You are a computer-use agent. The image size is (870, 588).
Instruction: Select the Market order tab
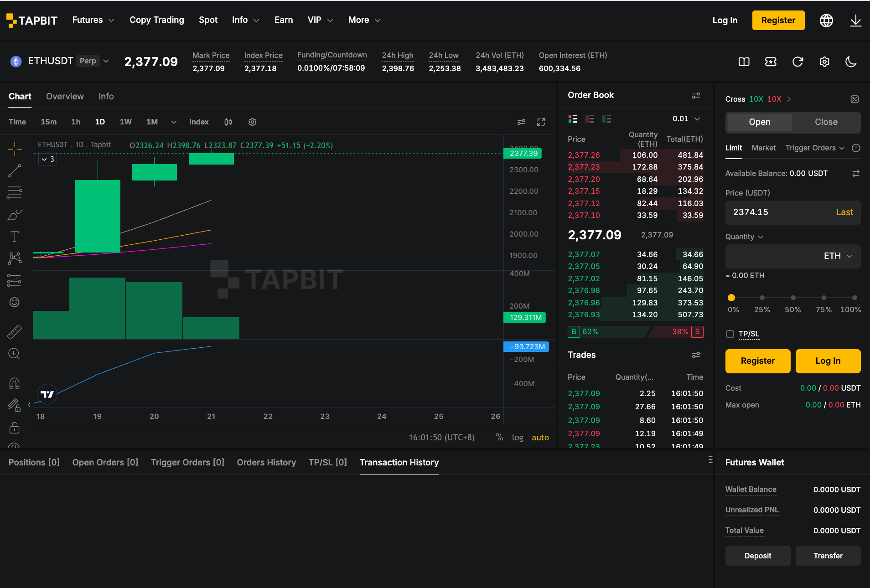(x=763, y=148)
